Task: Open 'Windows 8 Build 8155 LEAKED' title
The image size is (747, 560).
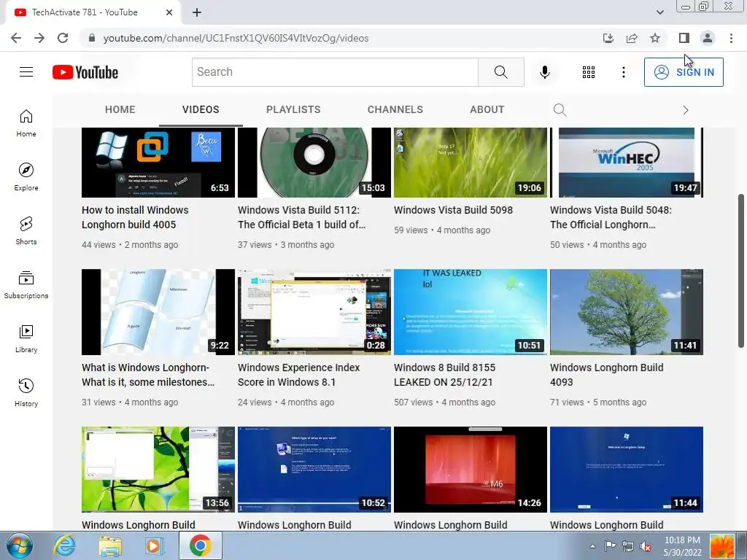Action: pos(444,375)
